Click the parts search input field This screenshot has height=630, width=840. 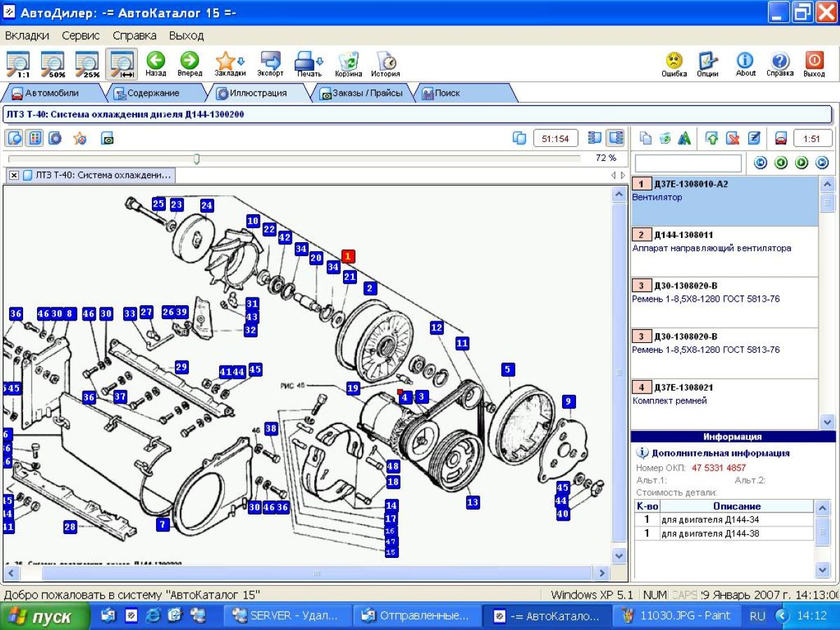coord(687,164)
